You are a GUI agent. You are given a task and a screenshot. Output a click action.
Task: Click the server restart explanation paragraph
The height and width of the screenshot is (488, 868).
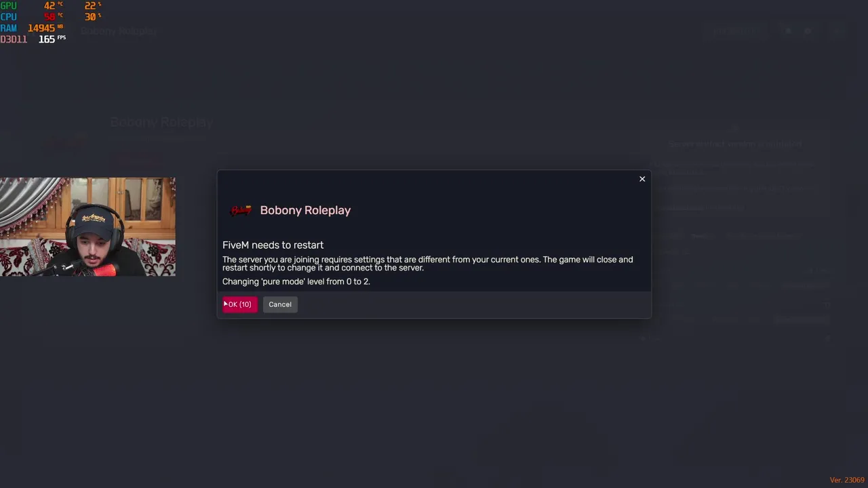427,264
